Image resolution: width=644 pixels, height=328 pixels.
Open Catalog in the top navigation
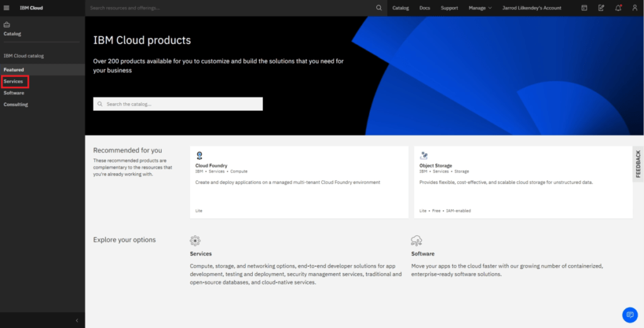401,8
